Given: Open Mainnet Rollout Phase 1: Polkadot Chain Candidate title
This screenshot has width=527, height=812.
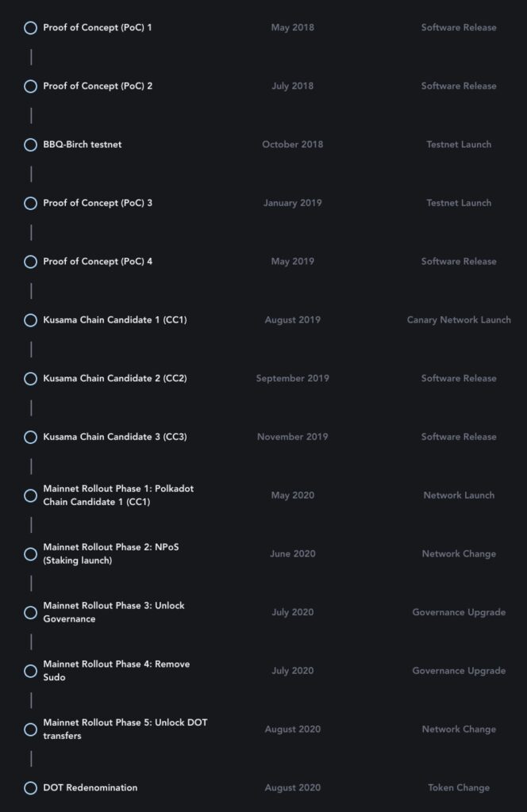Looking at the screenshot, I should 118,495.
